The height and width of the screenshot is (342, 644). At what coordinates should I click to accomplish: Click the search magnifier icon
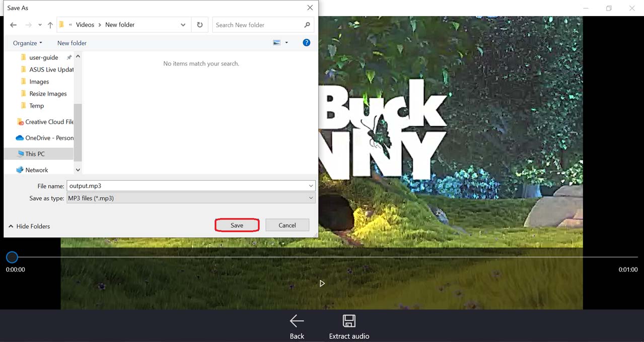click(307, 25)
